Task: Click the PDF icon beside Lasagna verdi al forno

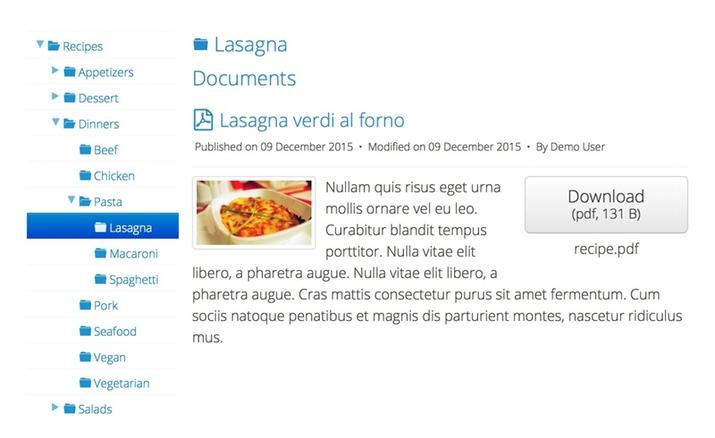Action: point(203,120)
